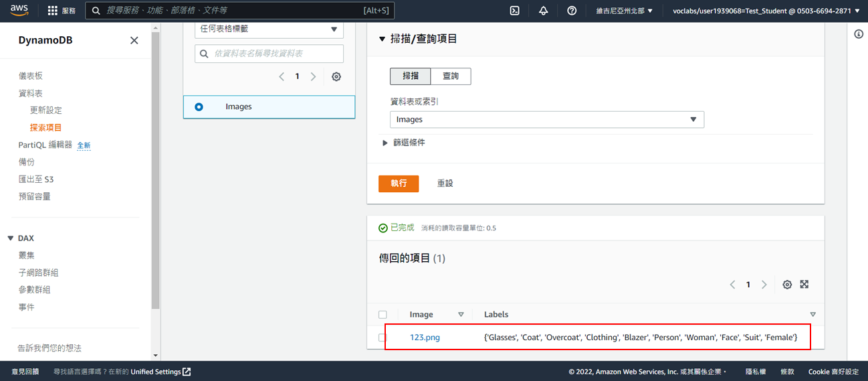
Task: Open the notifications bell icon
Action: click(543, 11)
